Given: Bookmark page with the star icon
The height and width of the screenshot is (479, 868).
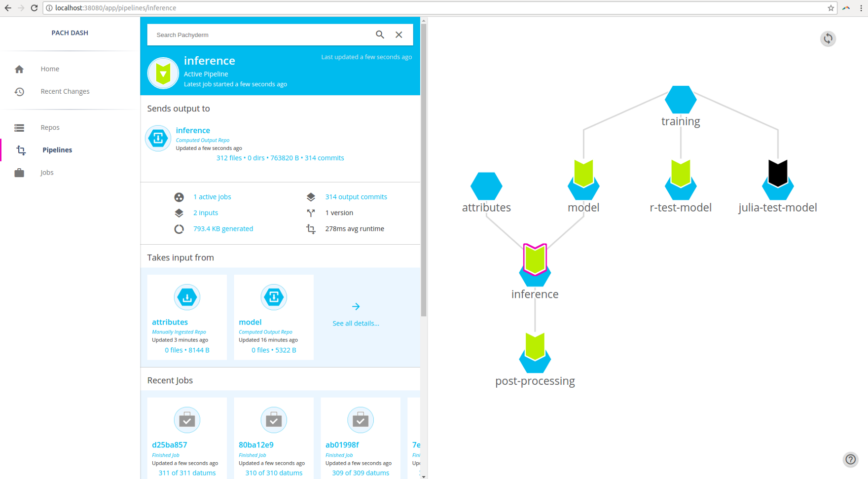Looking at the screenshot, I should pyautogui.click(x=831, y=8).
